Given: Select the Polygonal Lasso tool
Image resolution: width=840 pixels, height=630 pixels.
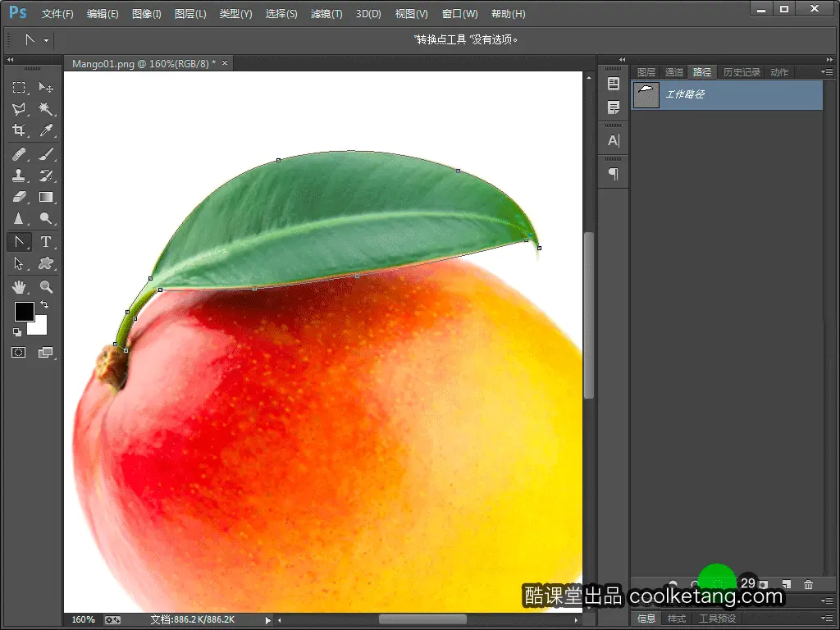Looking at the screenshot, I should coord(19,109).
